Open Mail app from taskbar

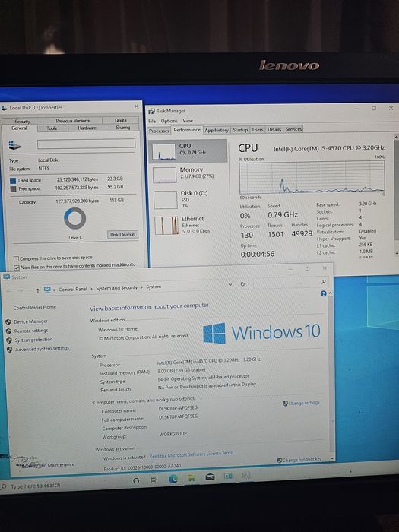pyautogui.click(x=210, y=477)
